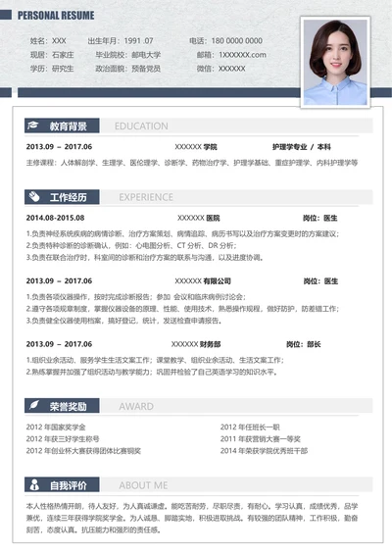The image size is (392, 554).
Task: Click the hand icon beside 工作经历
Action: tap(34, 196)
